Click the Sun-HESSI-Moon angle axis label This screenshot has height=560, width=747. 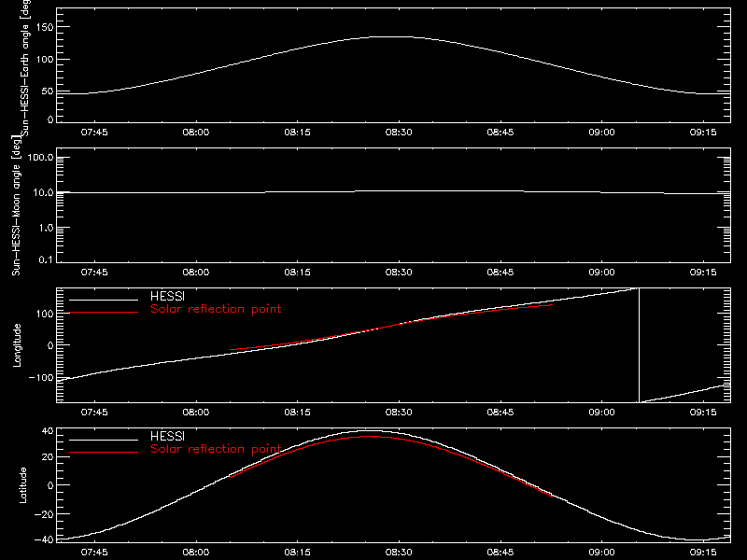tap(16, 205)
